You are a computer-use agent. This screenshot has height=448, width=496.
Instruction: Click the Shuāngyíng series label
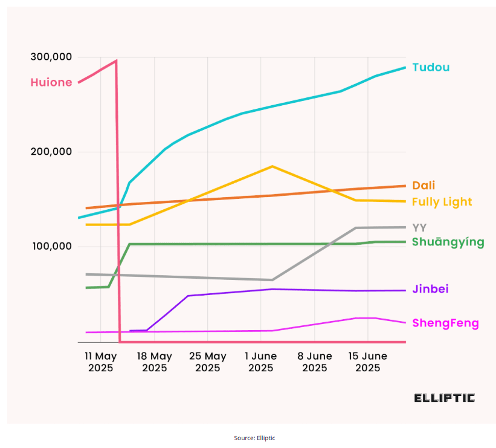point(448,242)
